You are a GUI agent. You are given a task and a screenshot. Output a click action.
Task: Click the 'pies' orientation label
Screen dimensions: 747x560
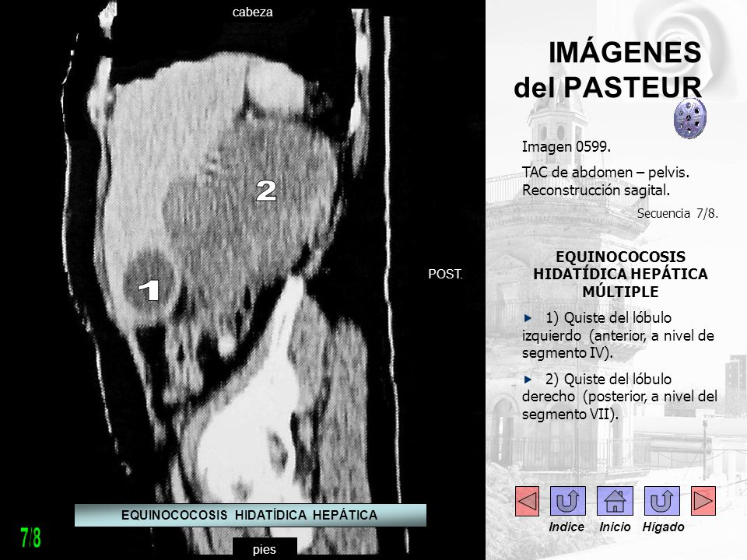point(265,549)
